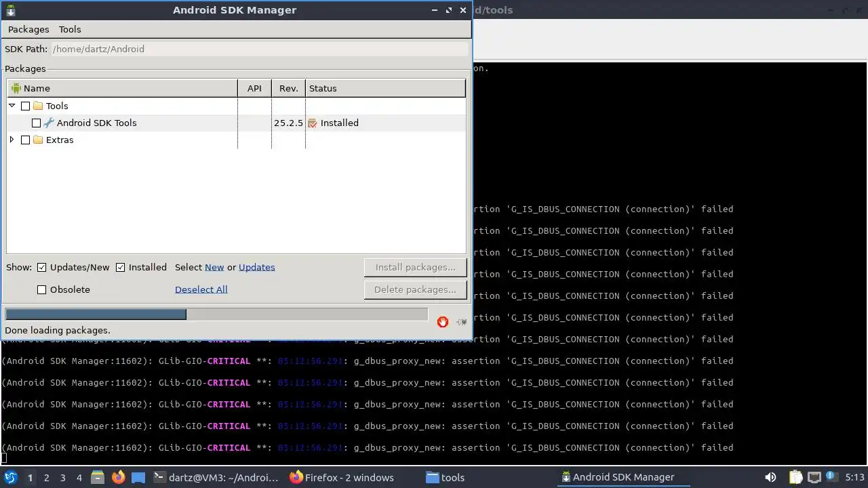Sort by the Name column header
Image resolution: width=868 pixels, height=488 pixels.
(x=123, y=88)
